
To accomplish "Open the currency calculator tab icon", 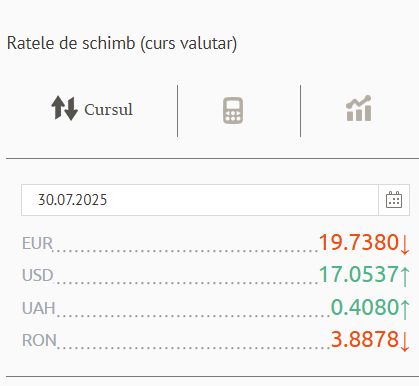I will 233,110.
